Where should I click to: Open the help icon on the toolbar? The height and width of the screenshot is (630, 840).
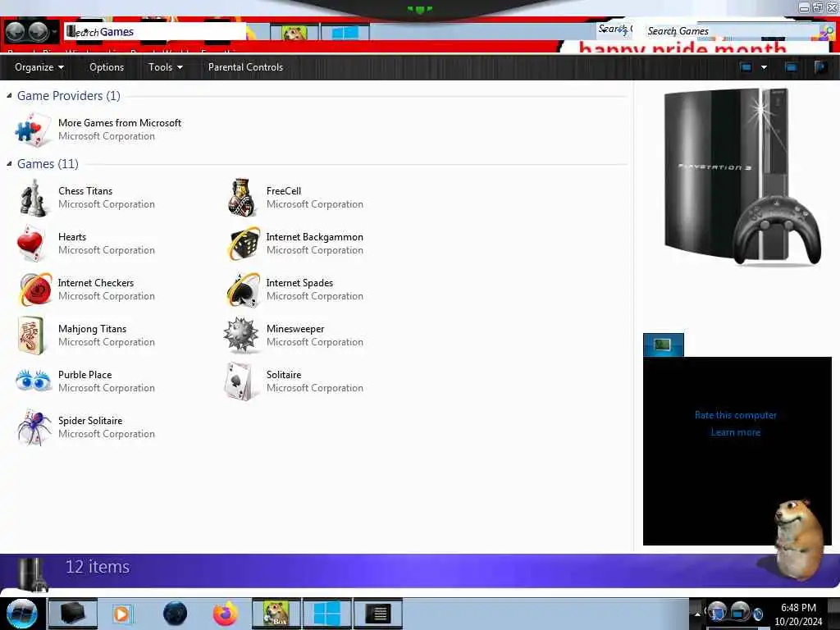(820, 67)
